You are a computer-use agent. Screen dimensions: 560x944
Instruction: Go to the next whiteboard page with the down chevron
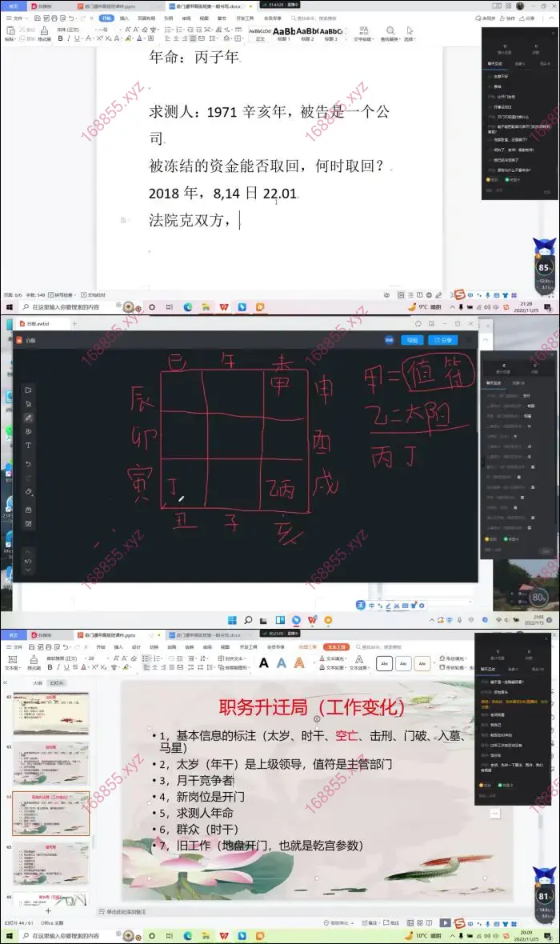(28, 570)
